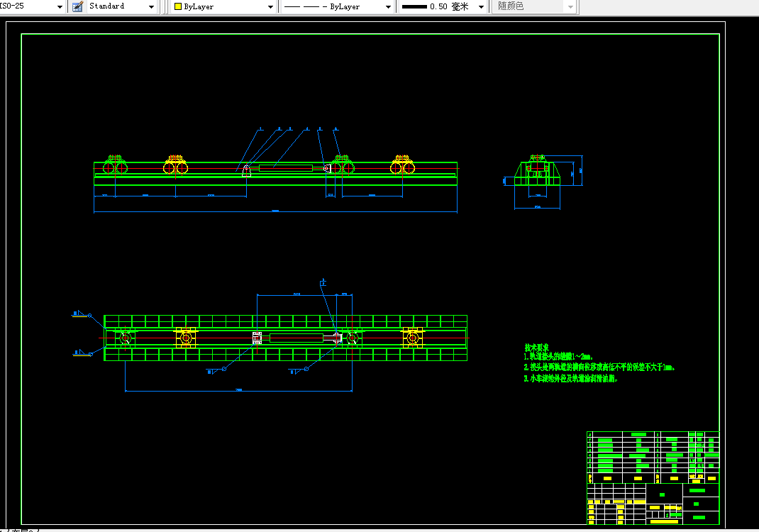Open the Standard table style dropdown
The height and width of the screenshot is (532, 759).
[121, 6]
